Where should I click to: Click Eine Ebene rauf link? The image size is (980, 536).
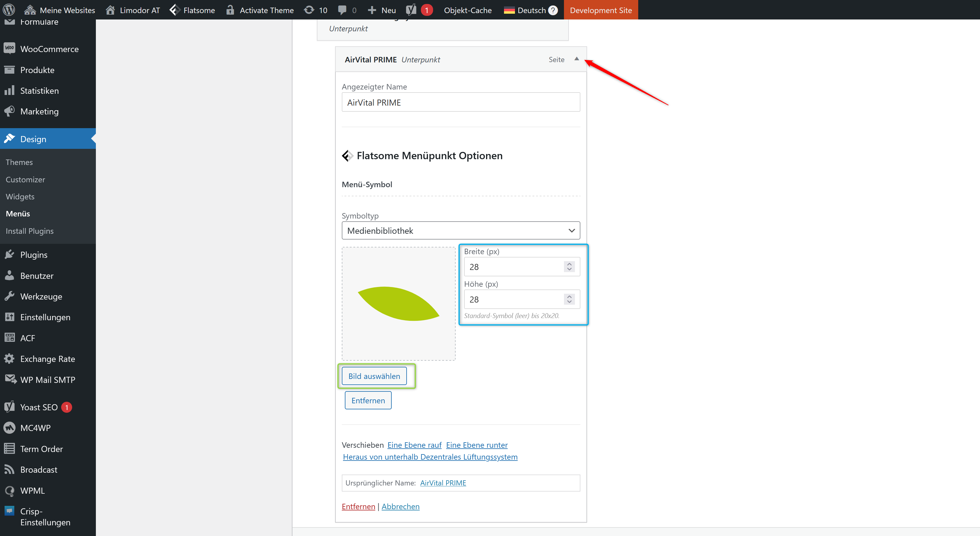[x=414, y=445]
